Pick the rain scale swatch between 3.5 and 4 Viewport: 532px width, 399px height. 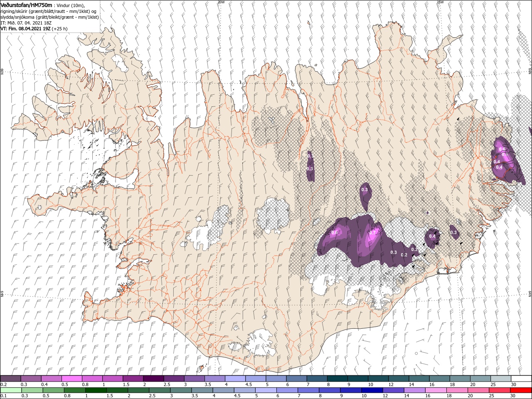202,390
